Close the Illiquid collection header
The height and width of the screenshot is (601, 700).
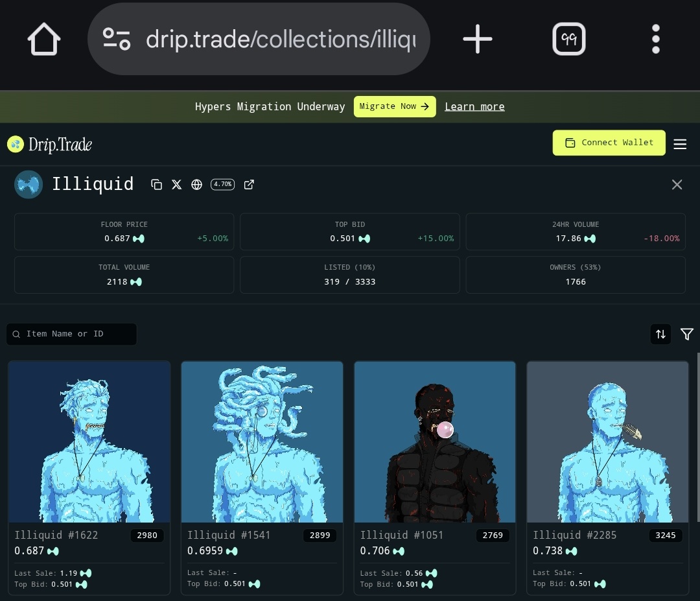(677, 184)
